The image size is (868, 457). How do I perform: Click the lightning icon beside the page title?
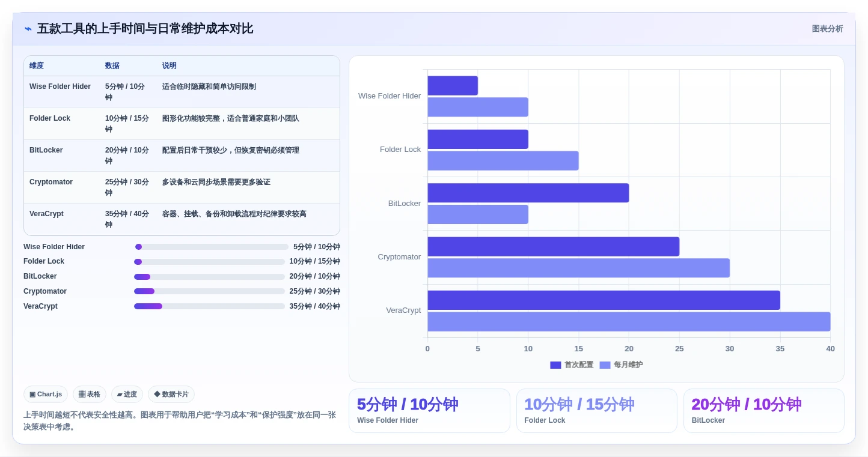(28, 29)
